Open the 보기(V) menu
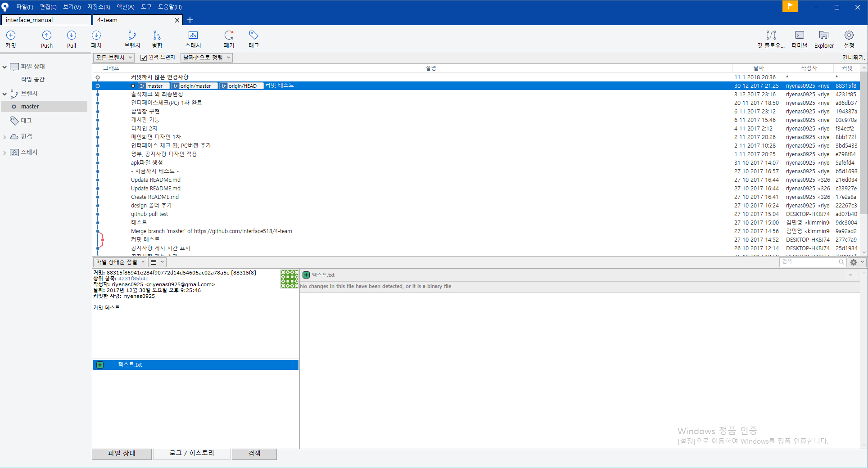Viewport: 868px width, 468px height. (x=72, y=7)
